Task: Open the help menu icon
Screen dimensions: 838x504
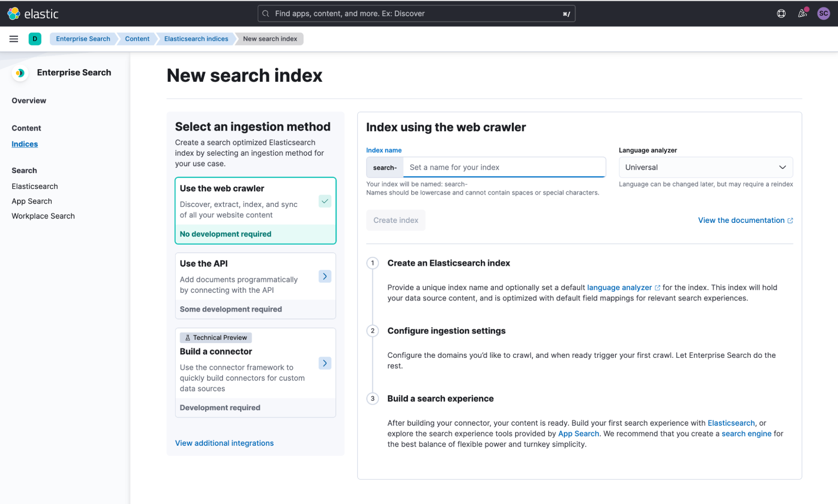Action: (x=781, y=13)
